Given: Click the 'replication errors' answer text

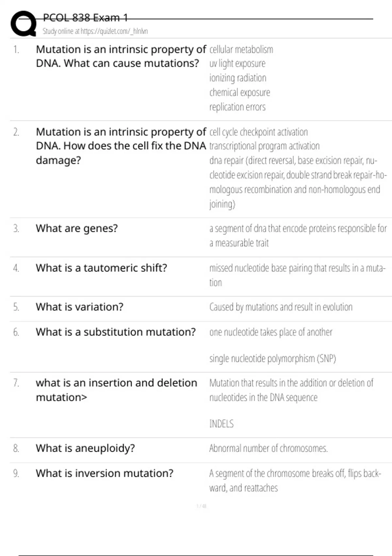Looking at the screenshot, I should [x=237, y=107].
